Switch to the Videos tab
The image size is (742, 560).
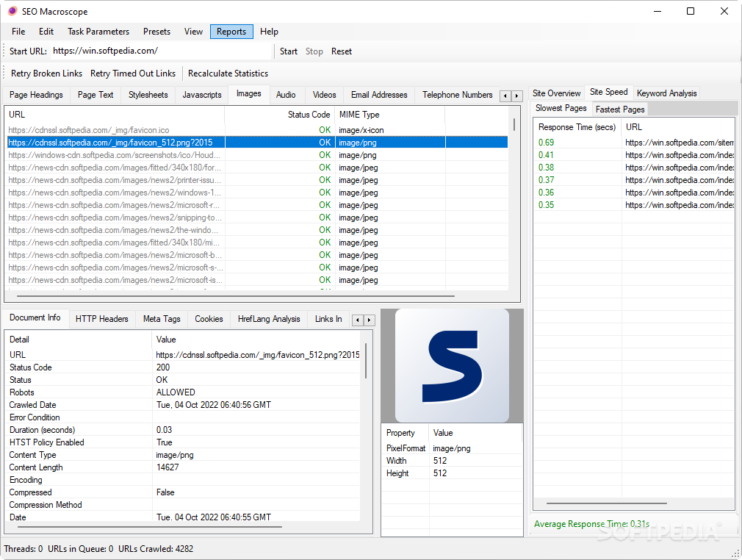[324, 95]
